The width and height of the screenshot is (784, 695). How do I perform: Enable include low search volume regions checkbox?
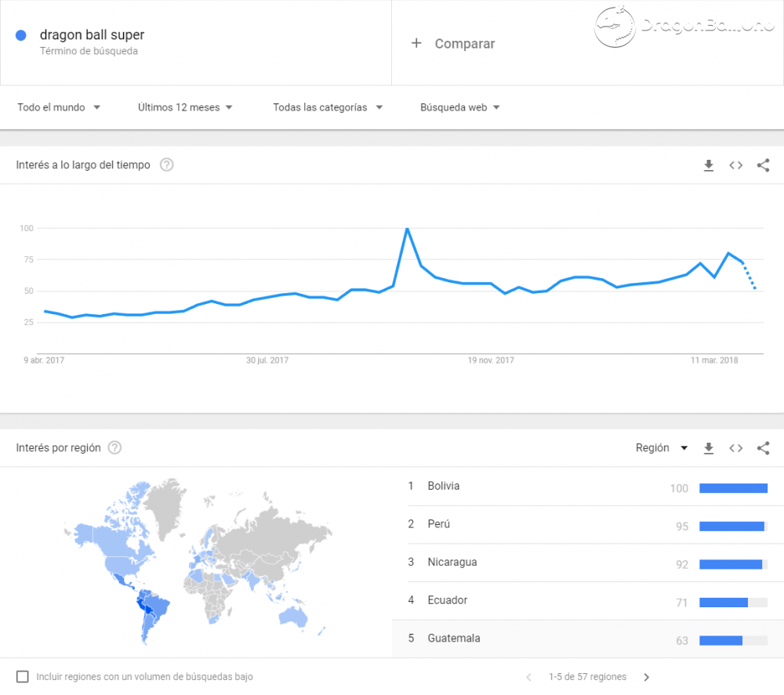[23, 676]
